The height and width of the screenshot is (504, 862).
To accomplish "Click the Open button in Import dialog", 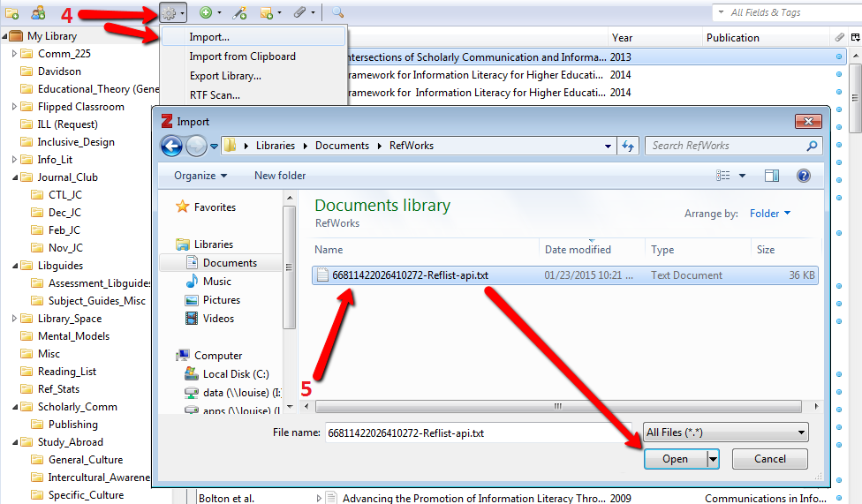I will pyautogui.click(x=675, y=459).
